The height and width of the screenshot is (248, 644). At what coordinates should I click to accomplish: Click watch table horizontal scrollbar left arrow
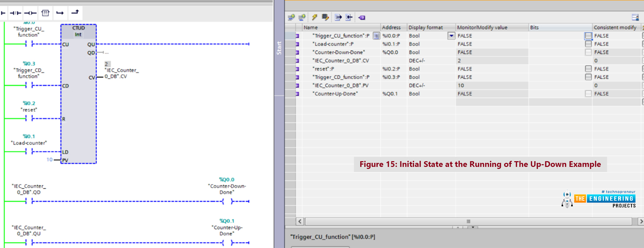click(x=300, y=221)
